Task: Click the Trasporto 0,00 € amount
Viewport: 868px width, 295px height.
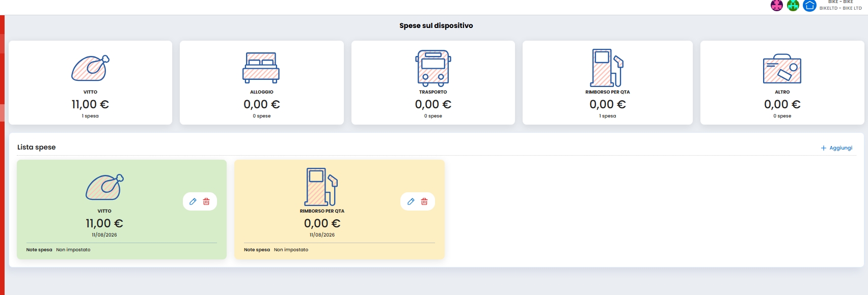Action: [433, 104]
